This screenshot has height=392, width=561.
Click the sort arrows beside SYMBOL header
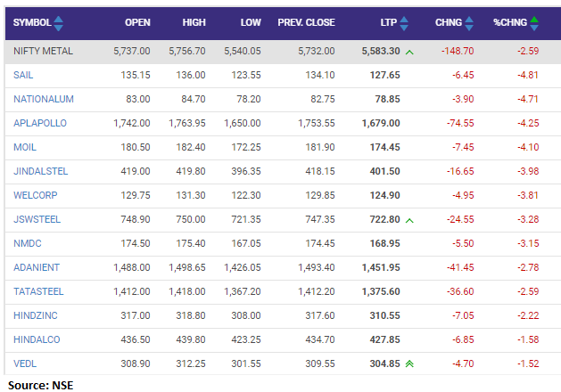(59, 24)
